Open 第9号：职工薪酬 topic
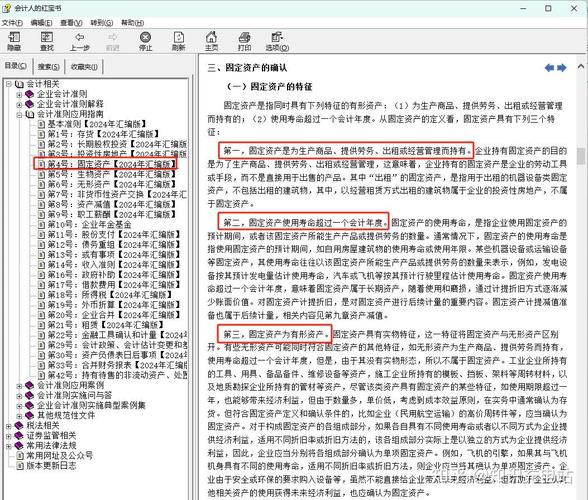 (x=111, y=215)
